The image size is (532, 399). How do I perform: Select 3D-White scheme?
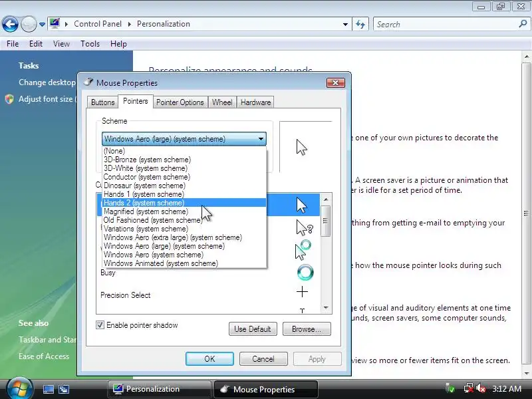184,168
